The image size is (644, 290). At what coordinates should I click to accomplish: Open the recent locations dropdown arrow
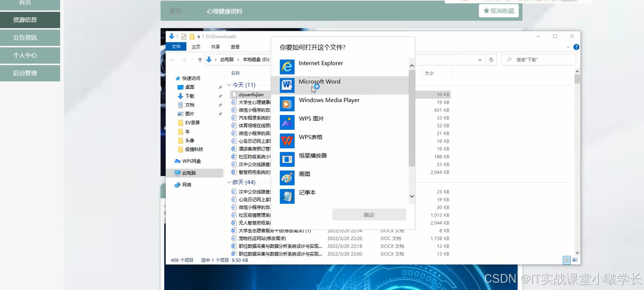192,60
